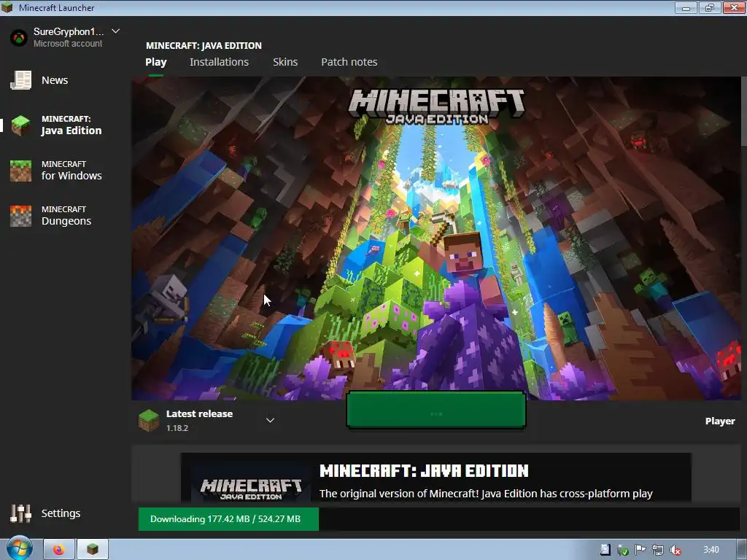Viewport: 747px width, 560px height.
Task: Click the Minecraft Launcher title bar icon
Action: (x=7, y=7)
